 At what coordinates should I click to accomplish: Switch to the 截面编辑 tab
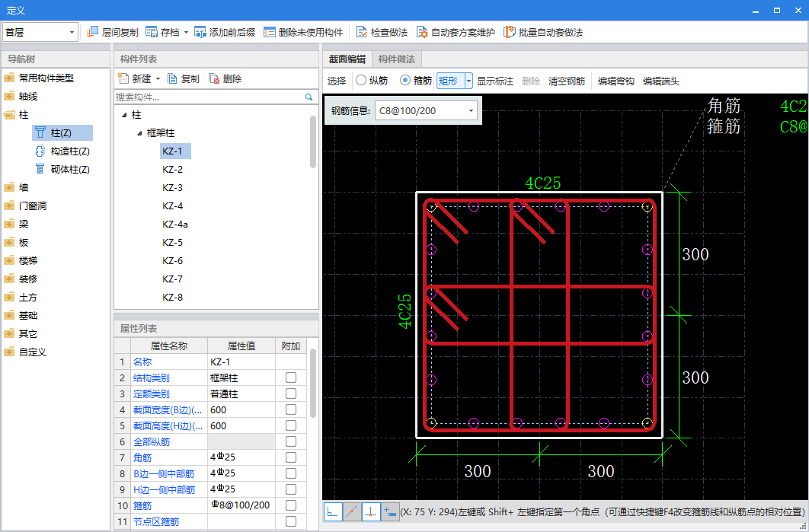click(x=347, y=59)
